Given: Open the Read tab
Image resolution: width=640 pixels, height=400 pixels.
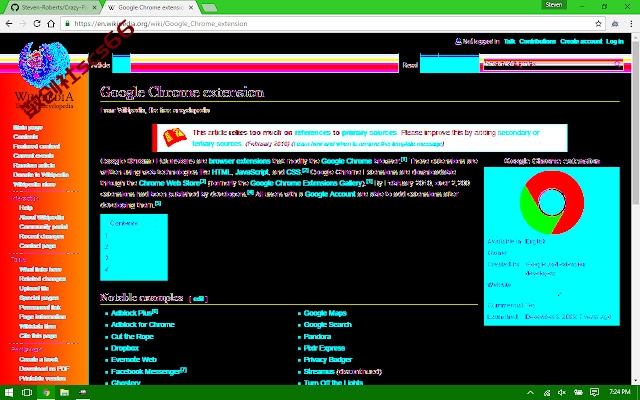Looking at the screenshot, I should [x=410, y=65].
